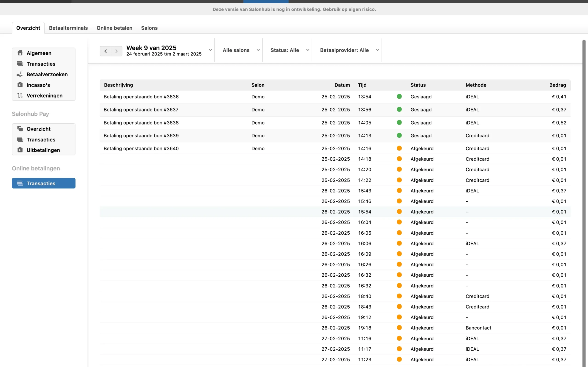The width and height of the screenshot is (588, 367).
Task: Click the Algemeen house icon
Action: click(20, 53)
